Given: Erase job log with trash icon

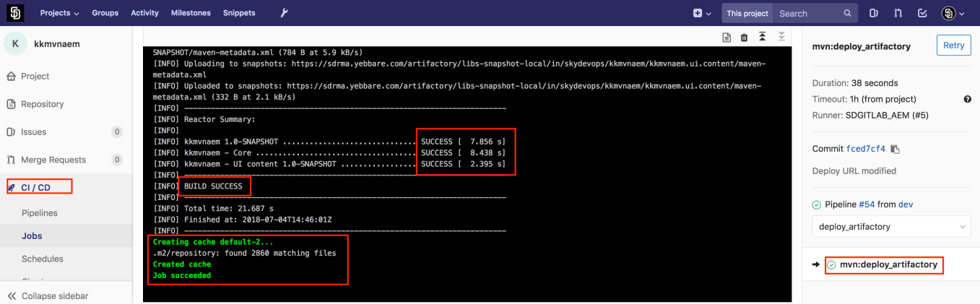Looking at the screenshot, I should pos(745,37).
